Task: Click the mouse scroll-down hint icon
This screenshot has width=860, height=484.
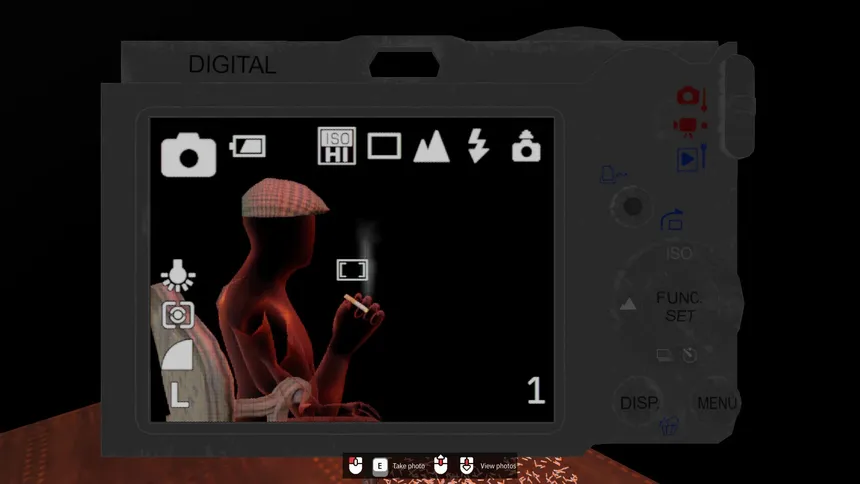Action: tap(467, 465)
